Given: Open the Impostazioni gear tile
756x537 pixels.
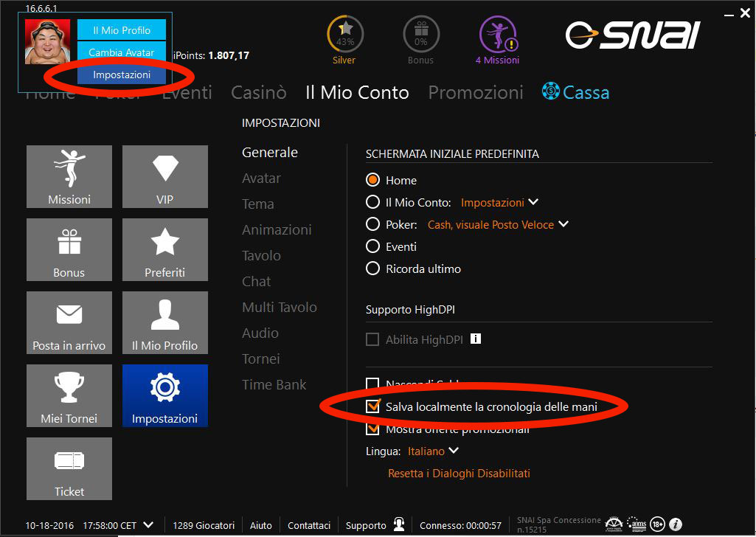Looking at the screenshot, I should [165, 396].
